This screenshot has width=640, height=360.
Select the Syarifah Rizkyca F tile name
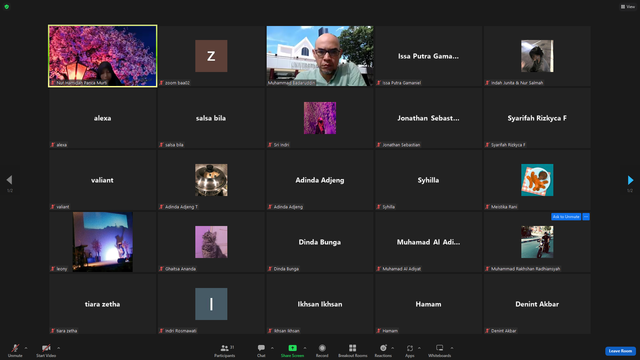[x=537, y=118]
